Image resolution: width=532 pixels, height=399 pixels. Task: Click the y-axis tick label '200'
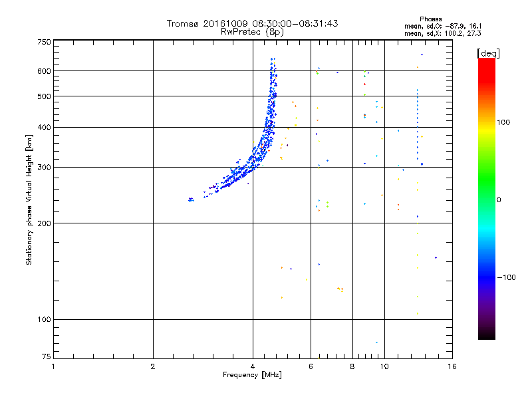[44, 223]
